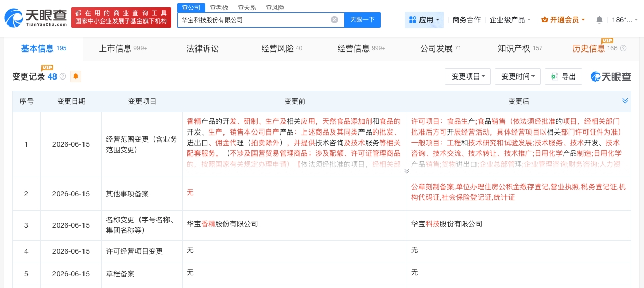Click 许可经营项目变更 item in row 4
Image resolution: width=644 pixels, height=288 pixels.
tap(134, 251)
